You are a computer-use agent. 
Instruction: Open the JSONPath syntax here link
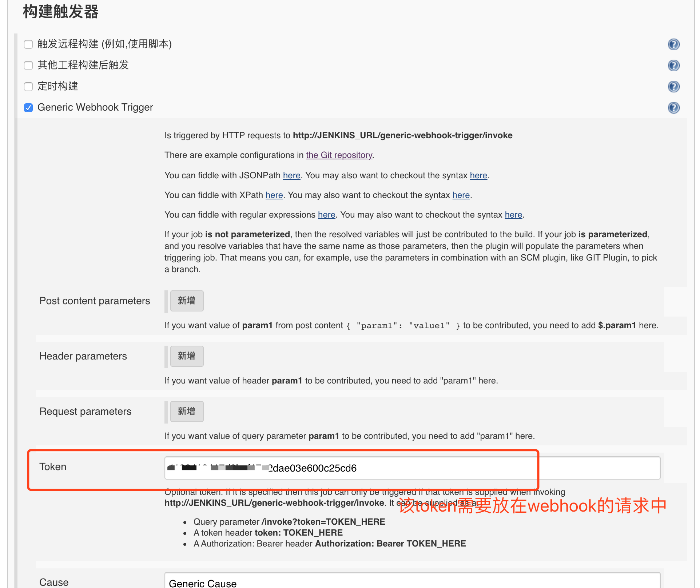[x=478, y=176]
